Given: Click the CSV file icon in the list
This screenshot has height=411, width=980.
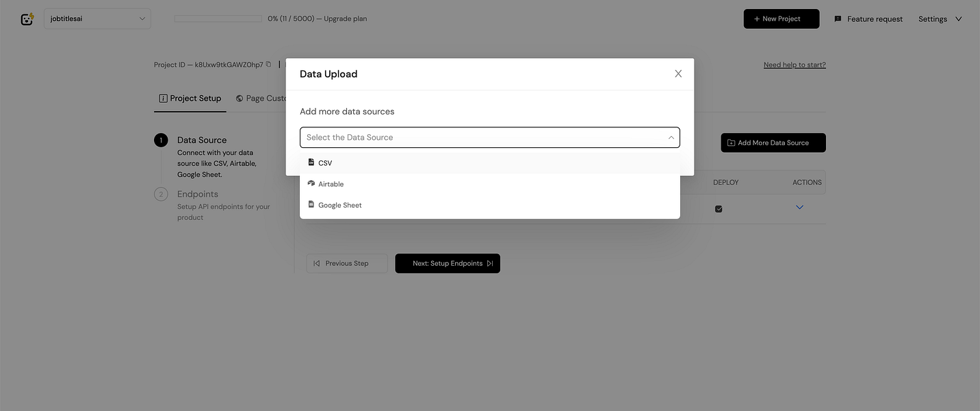Looking at the screenshot, I should 311,162.
